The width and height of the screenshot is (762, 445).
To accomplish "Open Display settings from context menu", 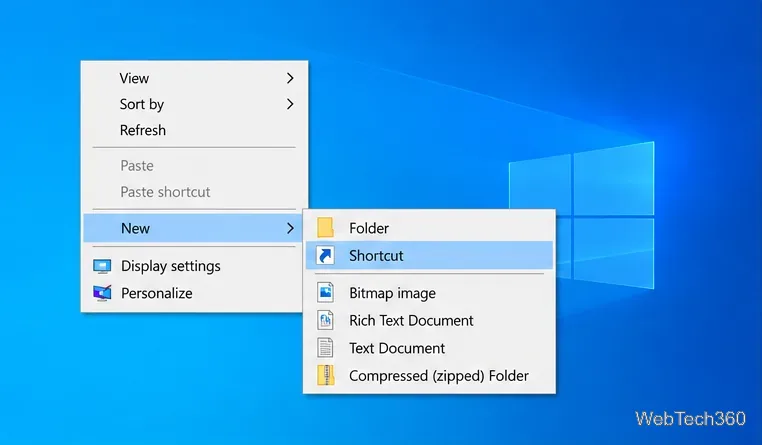I will pyautogui.click(x=194, y=266).
